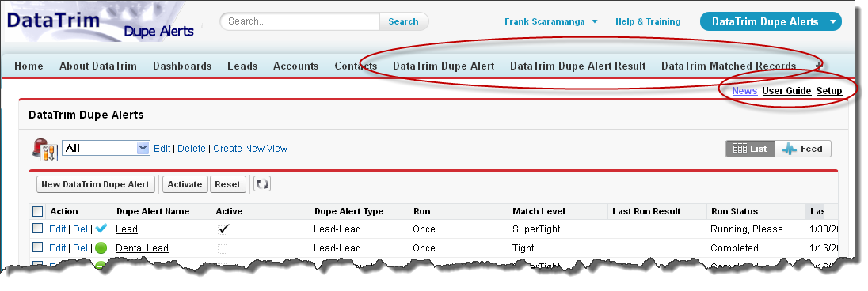Viewport: 868px width, 291px height.
Task: Click the Reset button
Action: pos(227,184)
